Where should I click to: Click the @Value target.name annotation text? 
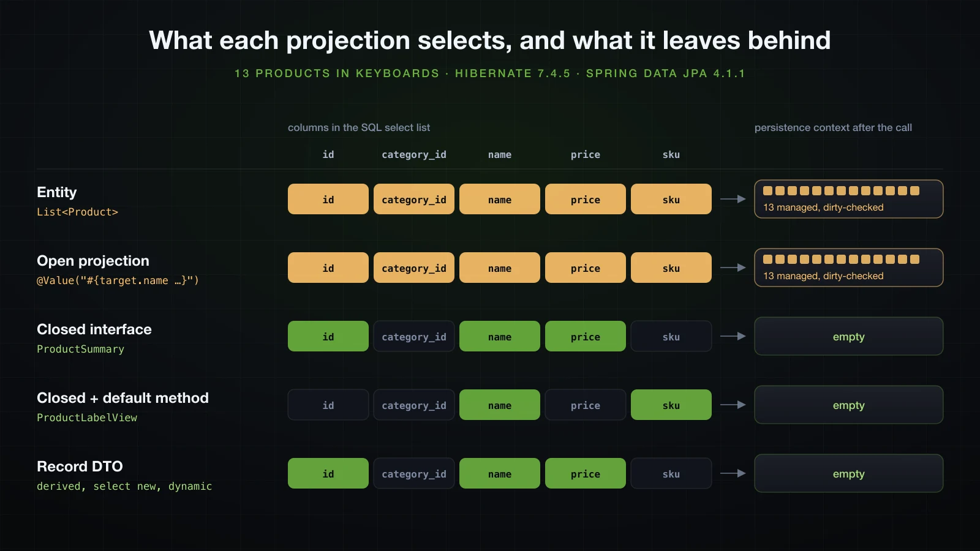(x=118, y=280)
